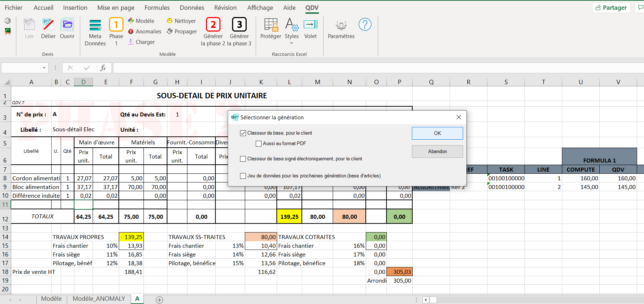
Task: Select the Select All corner triangle
Action: pyautogui.click(x=6, y=82)
